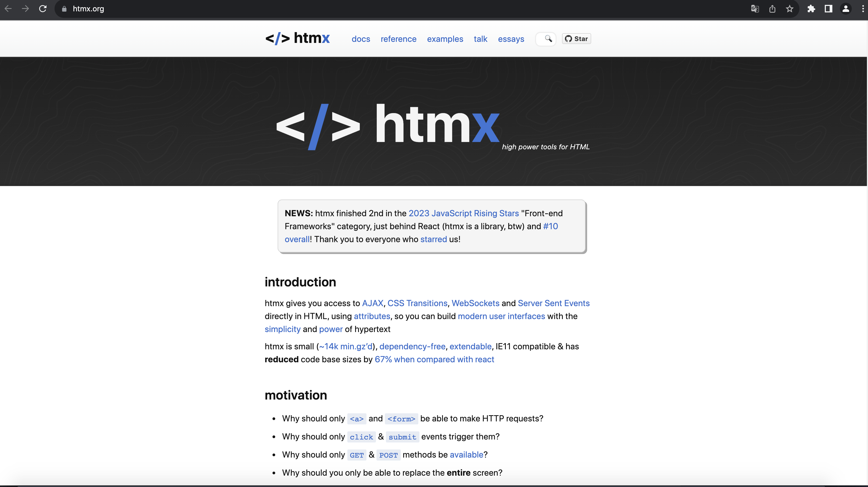Click the GitHub Star button

point(576,39)
